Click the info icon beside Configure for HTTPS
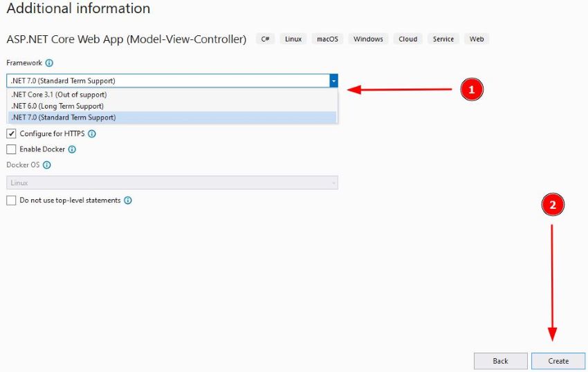 (92, 134)
